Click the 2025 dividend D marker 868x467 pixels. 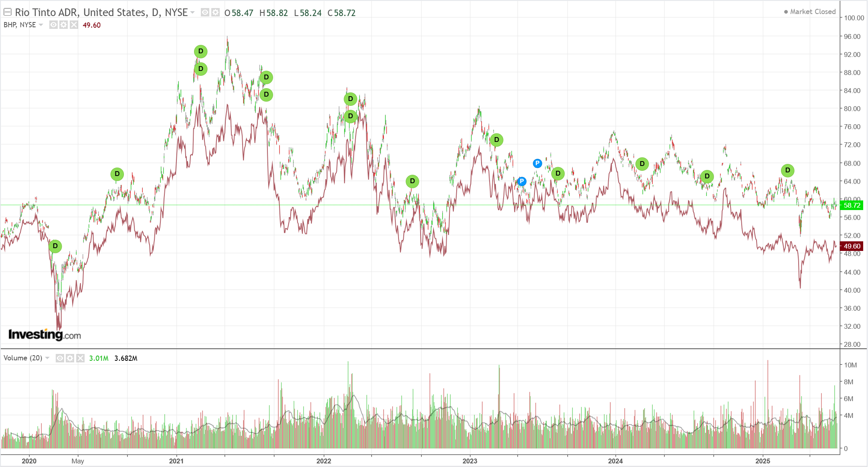pos(787,170)
